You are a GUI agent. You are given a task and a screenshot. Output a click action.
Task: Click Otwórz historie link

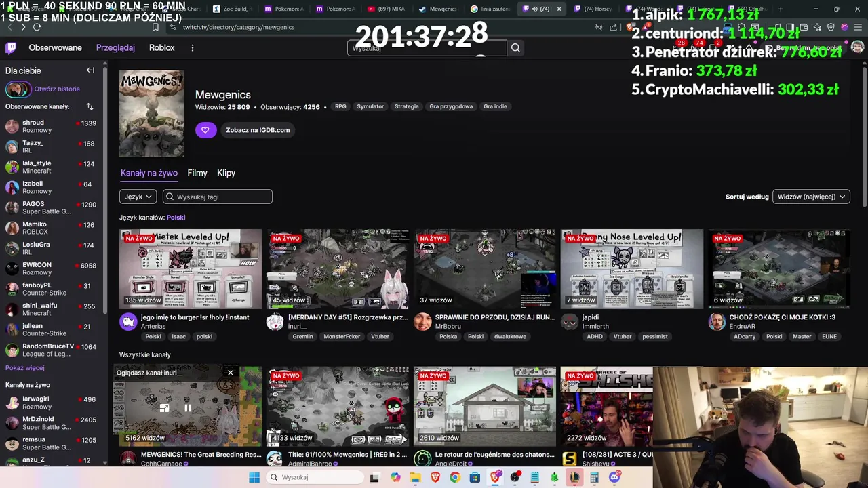coord(57,89)
